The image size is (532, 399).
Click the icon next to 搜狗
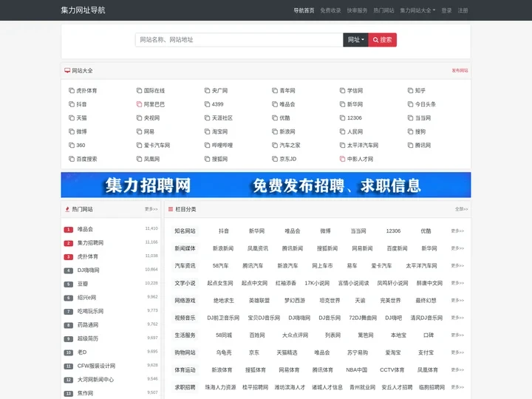click(x=410, y=132)
